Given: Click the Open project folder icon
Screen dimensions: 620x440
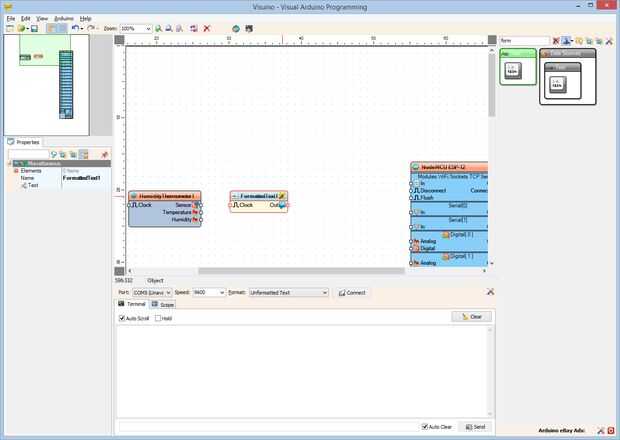Looking at the screenshot, I should pos(21,28).
